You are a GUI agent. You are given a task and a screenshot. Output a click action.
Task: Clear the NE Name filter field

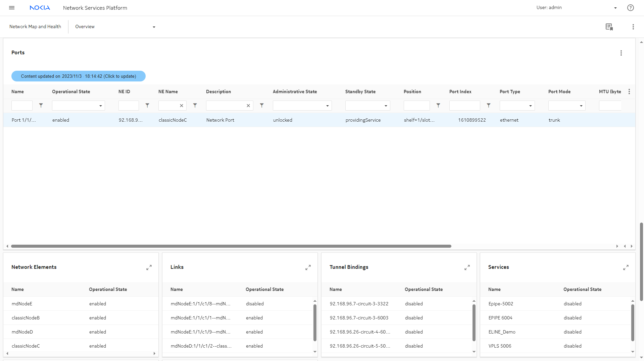[x=181, y=106]
